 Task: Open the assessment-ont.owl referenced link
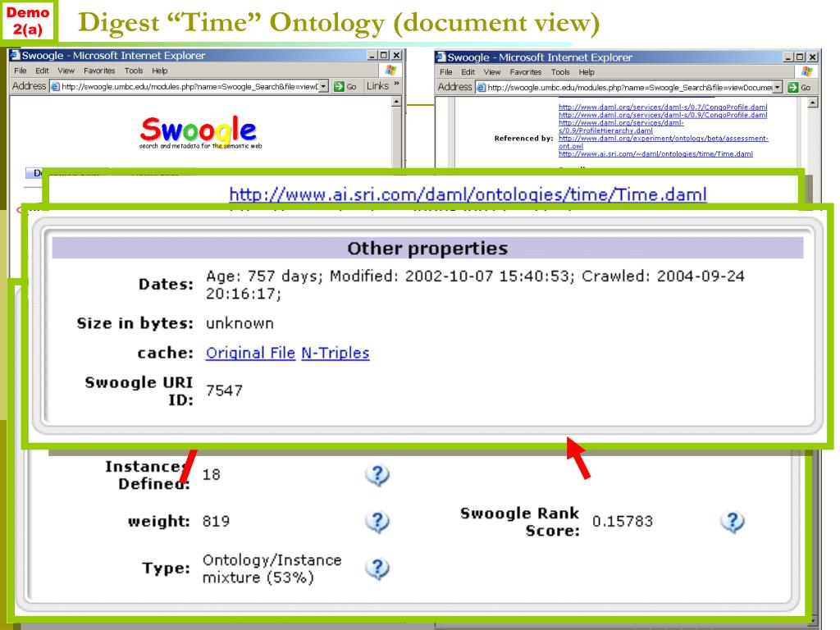(663, 142)
